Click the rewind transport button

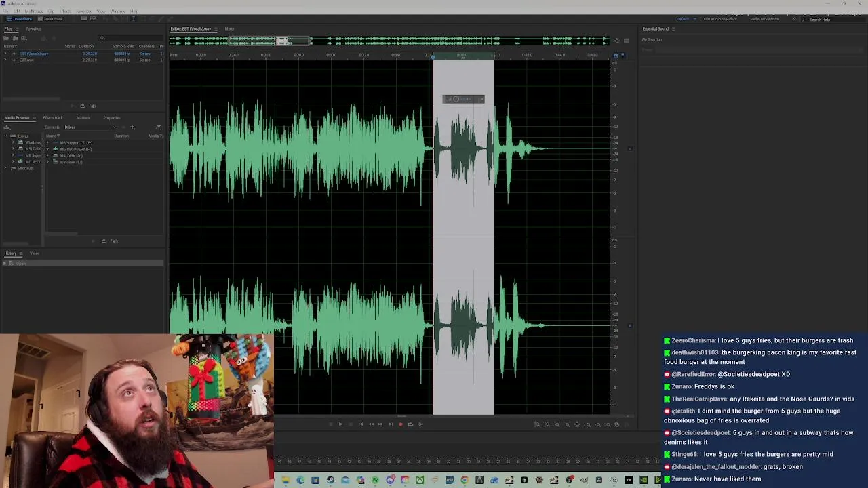[371, 424]
